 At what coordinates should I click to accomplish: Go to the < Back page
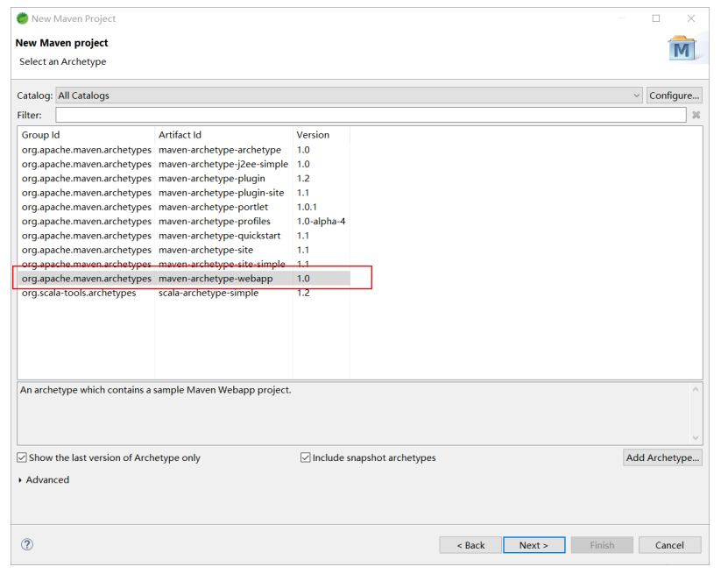coord(470,545)
